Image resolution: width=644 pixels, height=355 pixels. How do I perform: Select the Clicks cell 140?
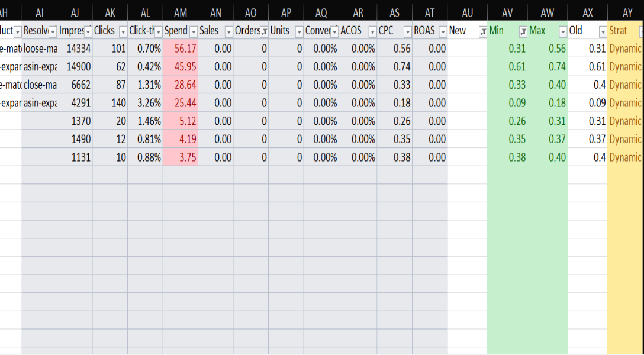pos(110,102)
